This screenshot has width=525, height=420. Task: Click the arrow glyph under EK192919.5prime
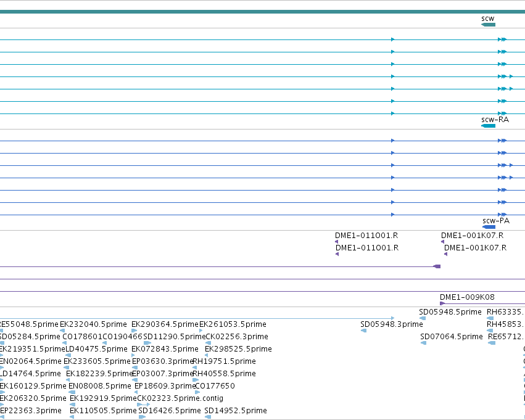pyautogui.click(x=72, y=405)
